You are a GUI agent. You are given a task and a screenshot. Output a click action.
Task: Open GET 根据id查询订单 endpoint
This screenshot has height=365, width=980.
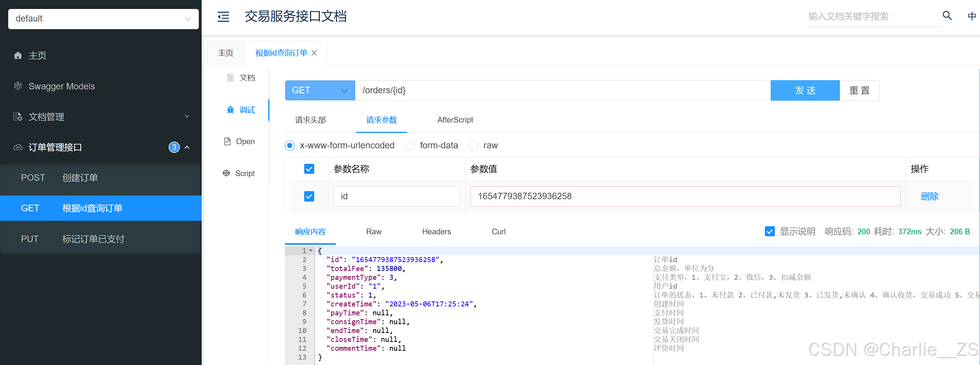click(x=101, y=208)
